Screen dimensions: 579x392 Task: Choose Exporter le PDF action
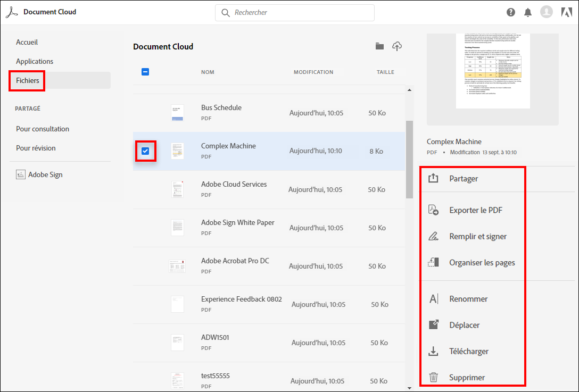[476, 210]
